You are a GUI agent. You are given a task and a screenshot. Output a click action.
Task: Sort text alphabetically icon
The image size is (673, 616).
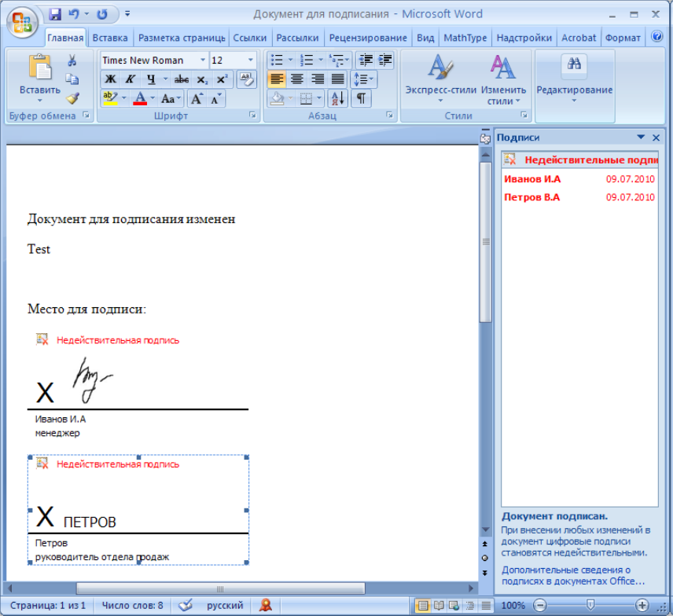(x=338, y=99)
